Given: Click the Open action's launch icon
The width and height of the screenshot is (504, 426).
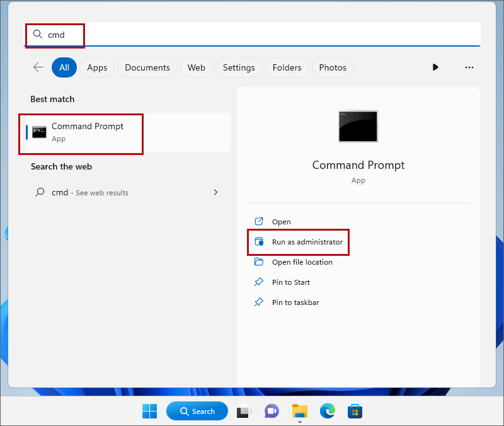Looking at the screenshot, I should point(259,221).
